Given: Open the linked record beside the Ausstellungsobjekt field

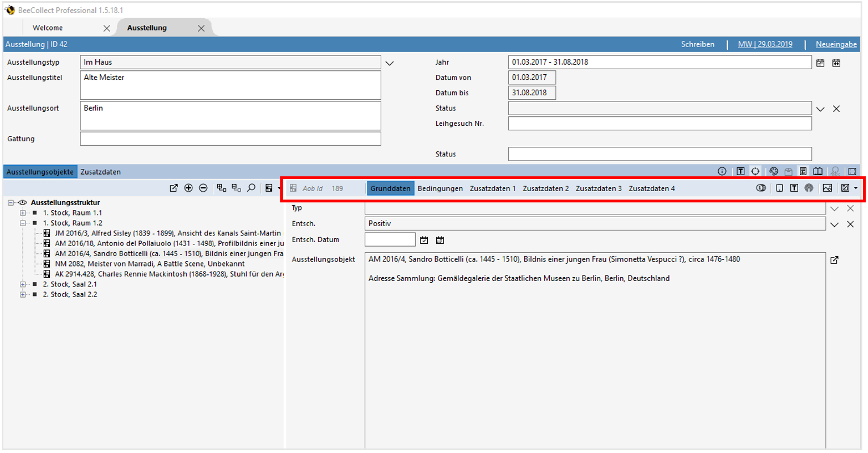Looking at the screenshot, I should 834,260.
